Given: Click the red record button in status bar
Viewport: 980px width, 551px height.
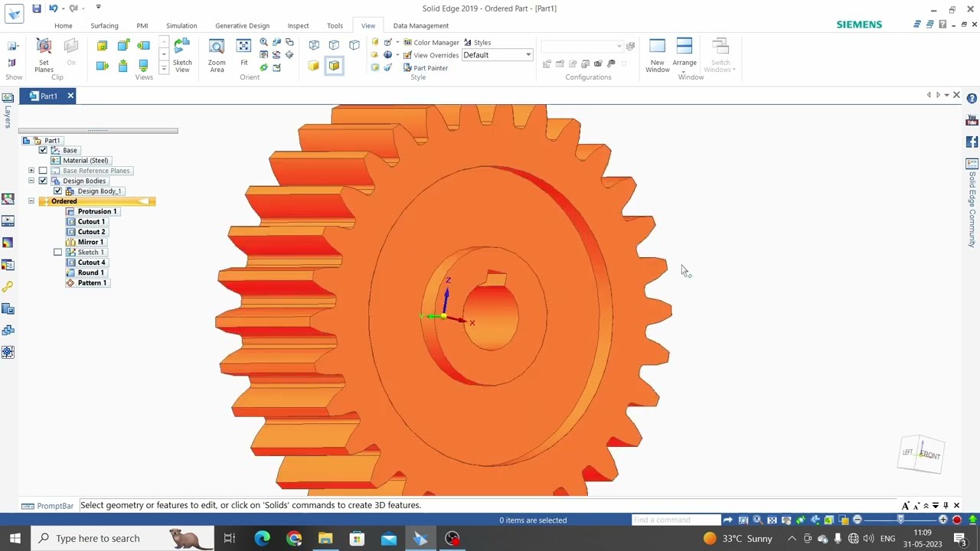Looking at the screenshot, I should click(x=956, y=520).
